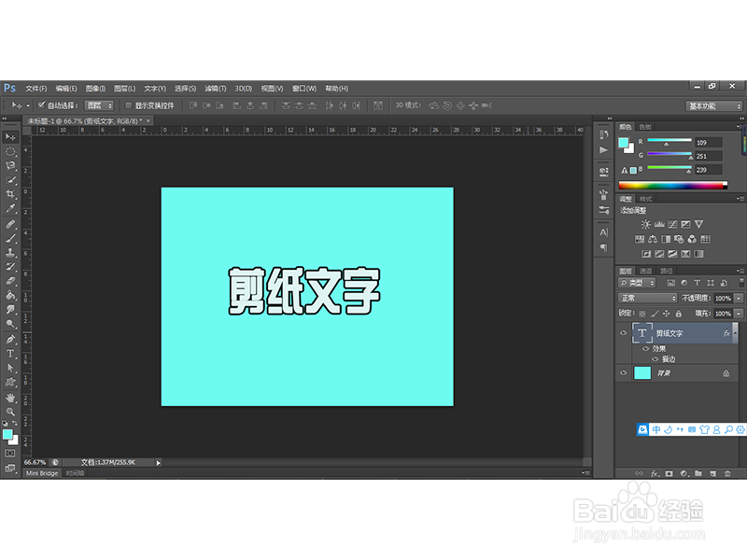Open the 不透明度 opacity arrow
The height and width of the screenshot is (560, 747).
pos(739,298)
